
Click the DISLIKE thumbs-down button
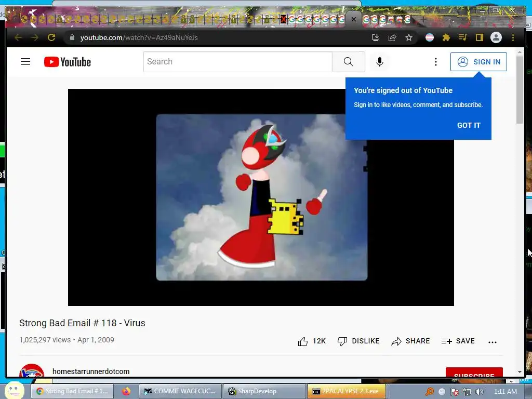[358, 341]
